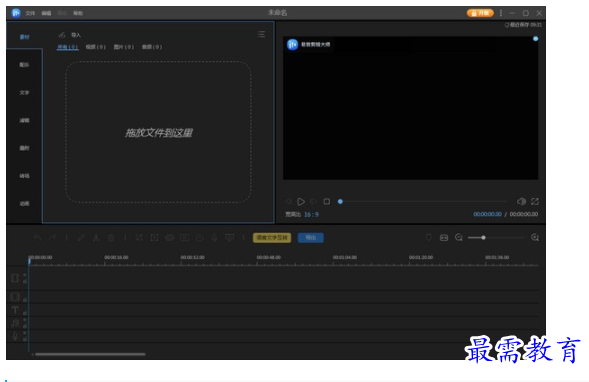Open fullscreen preview with the expand icon
This screenshot has height=382, width=589.
[535, 202]
